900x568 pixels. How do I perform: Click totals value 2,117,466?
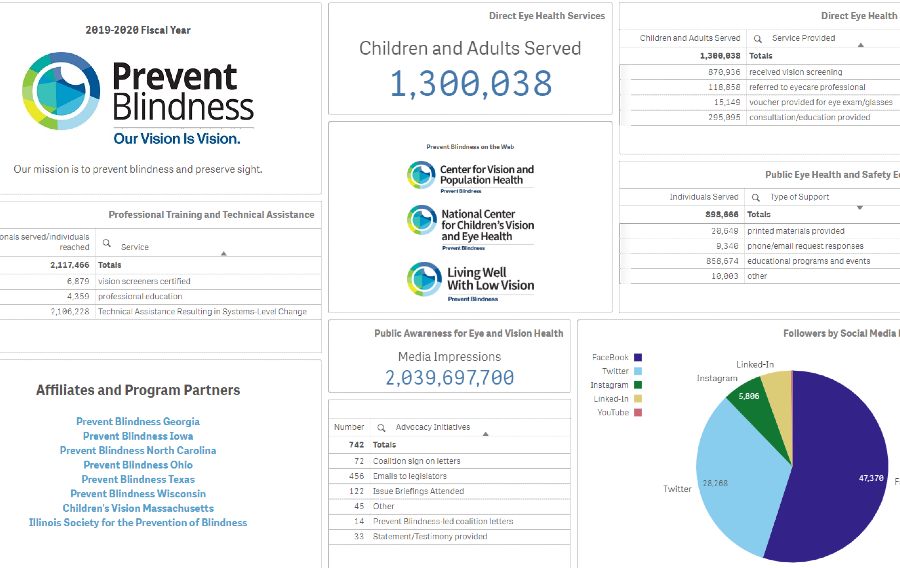point(69,265)
